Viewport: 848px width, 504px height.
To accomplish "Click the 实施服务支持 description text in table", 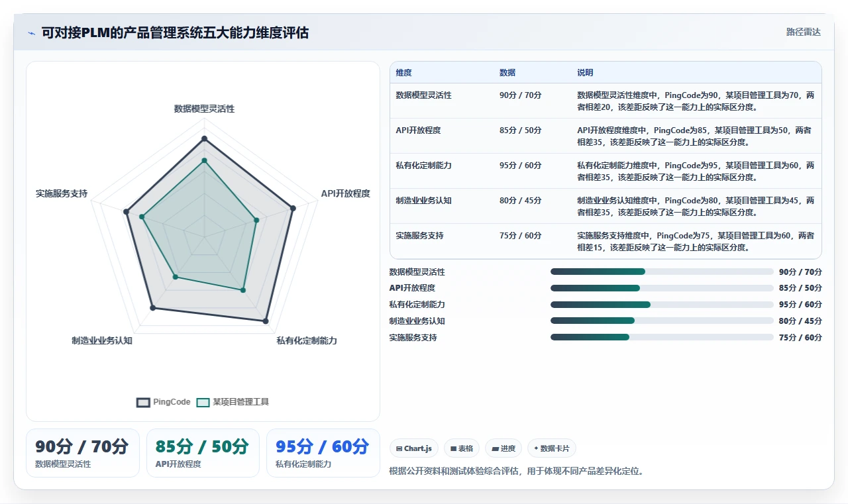I will [x=696, y=242].
